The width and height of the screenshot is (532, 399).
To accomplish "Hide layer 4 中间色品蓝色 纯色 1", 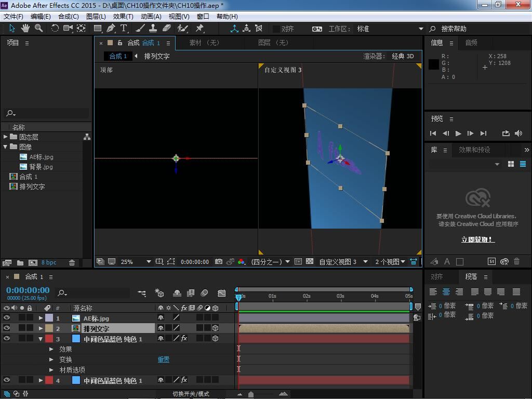I will (x=6, y=380).
